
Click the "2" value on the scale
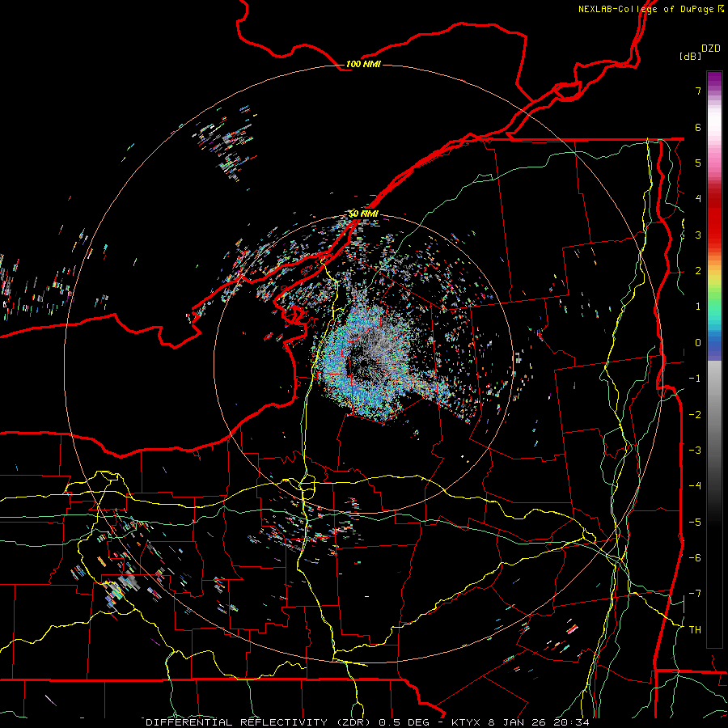(698, 271)
